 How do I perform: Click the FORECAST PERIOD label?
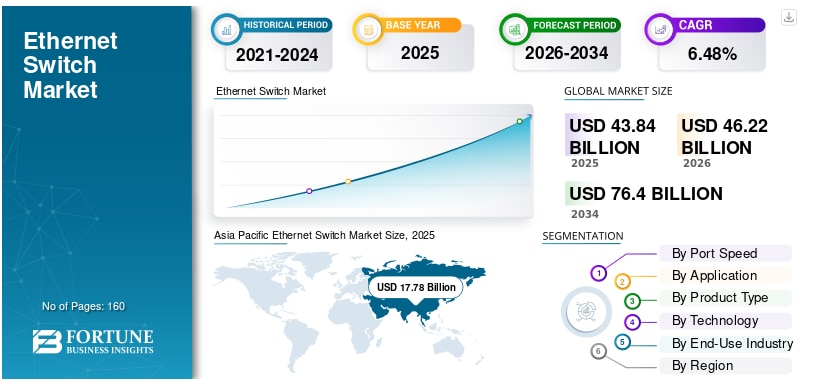coord(575,25)
